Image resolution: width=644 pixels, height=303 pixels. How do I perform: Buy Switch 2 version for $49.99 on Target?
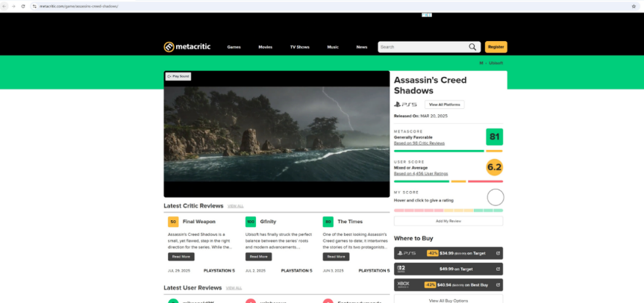point(448,269)
